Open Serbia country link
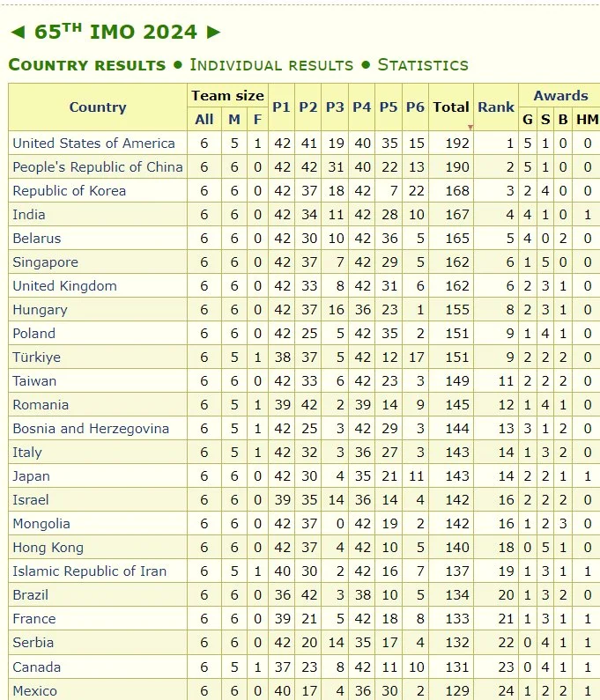Screen dimensions: 600x700 pyautogui.click(x=33, y=643)
